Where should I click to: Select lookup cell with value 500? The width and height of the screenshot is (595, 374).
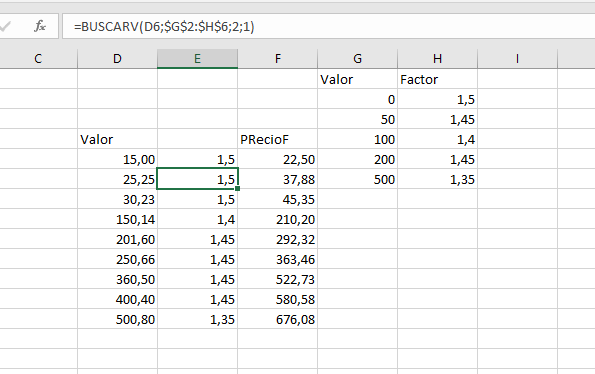[357, 179]
